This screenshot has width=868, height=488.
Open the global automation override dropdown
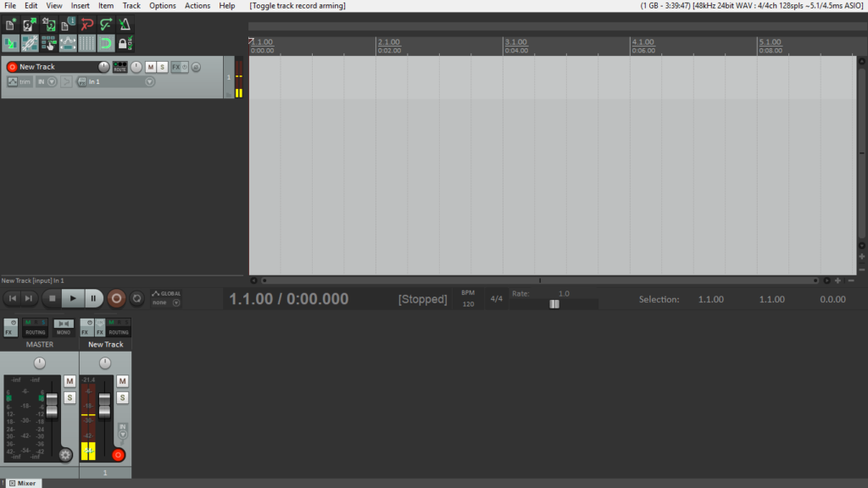click(176, 302)
